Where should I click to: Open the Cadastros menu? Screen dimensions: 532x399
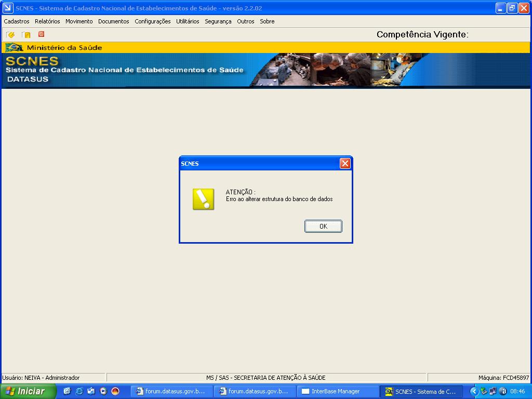(17, 21)
